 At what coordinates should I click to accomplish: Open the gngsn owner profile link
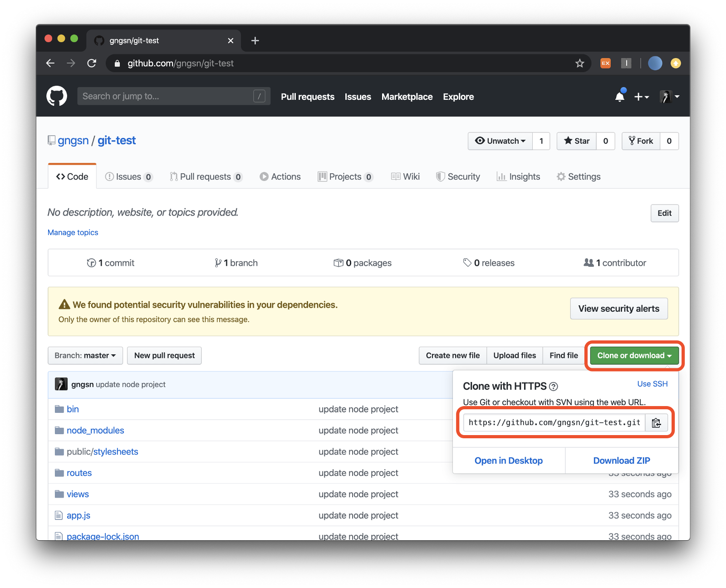(x=73, y=141)
